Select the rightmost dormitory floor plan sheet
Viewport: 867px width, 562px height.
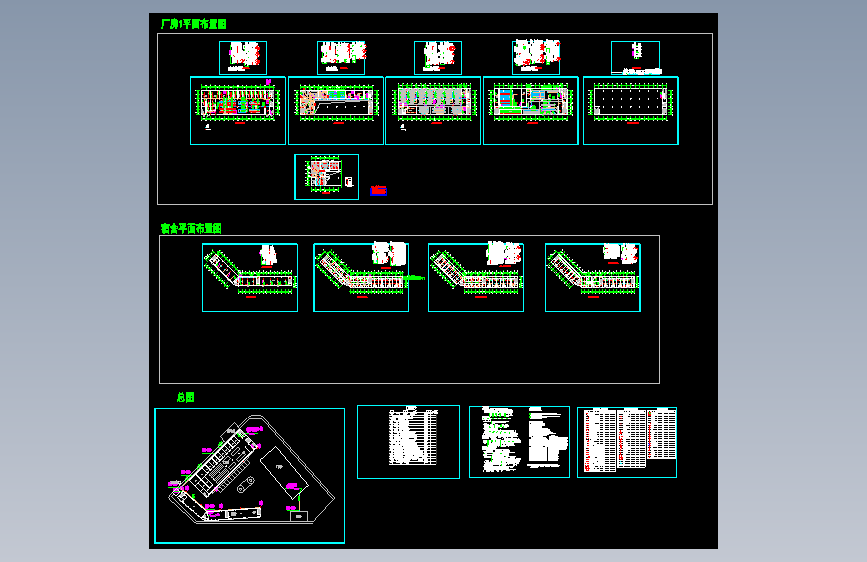(x=593, y=278)
